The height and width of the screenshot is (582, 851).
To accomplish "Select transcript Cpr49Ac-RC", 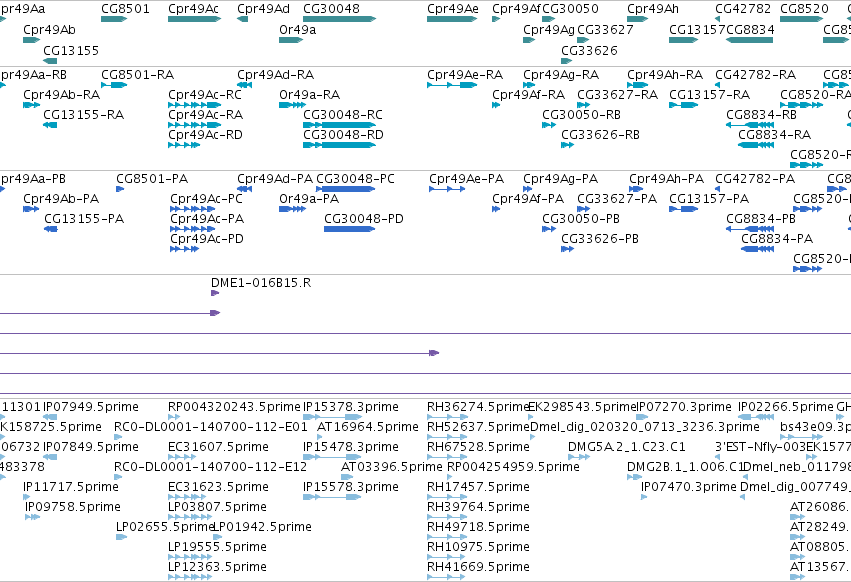I will tap(205, 95).
